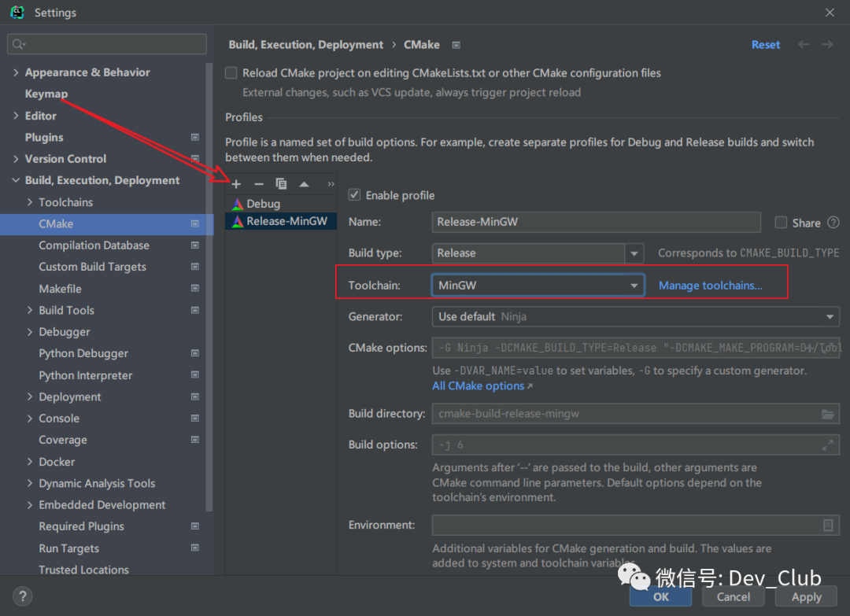
Task: Move the selected profile up
Action: (x=304, y=184)
